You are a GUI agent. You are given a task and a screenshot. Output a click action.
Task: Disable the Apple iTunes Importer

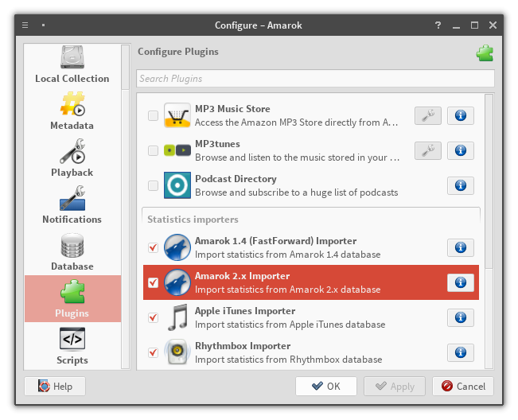(153, 317)
